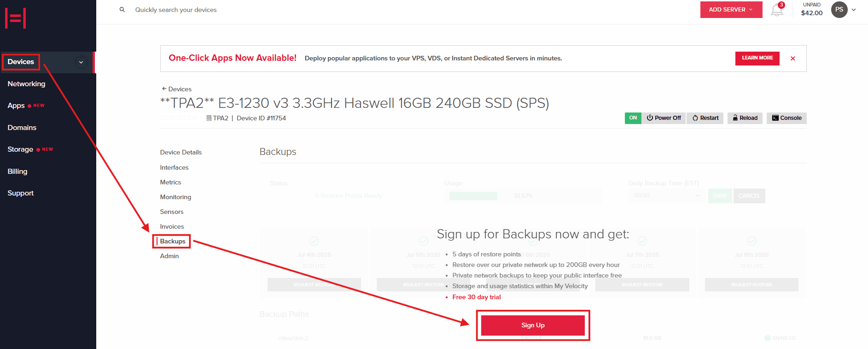
Task: Dismiss the One-Click Apps banner
Action: pos(792,59)
